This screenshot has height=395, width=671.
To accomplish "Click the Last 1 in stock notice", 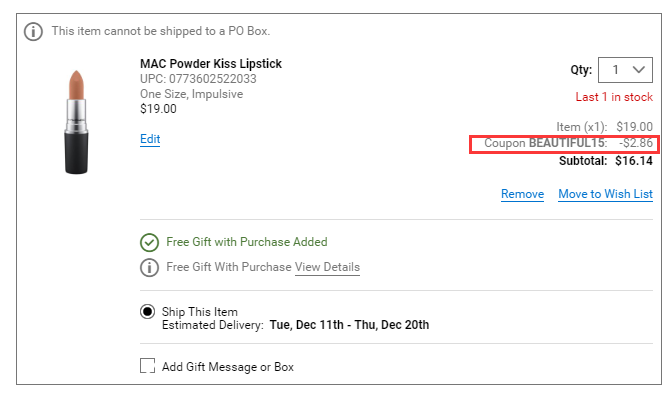I will [614, 97].
